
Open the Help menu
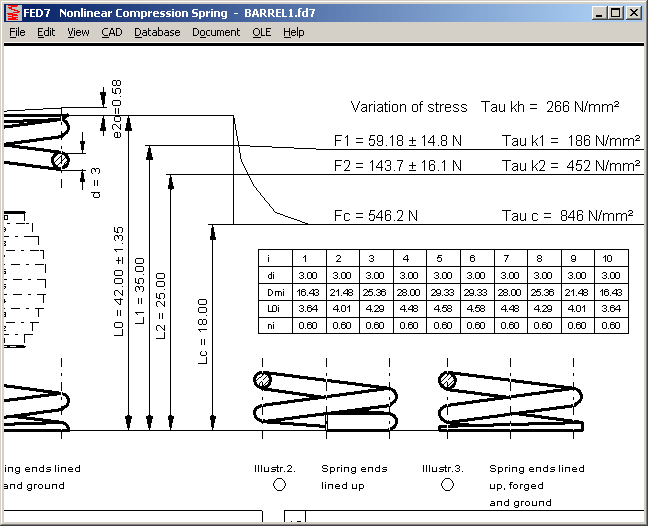coord(293,32)
